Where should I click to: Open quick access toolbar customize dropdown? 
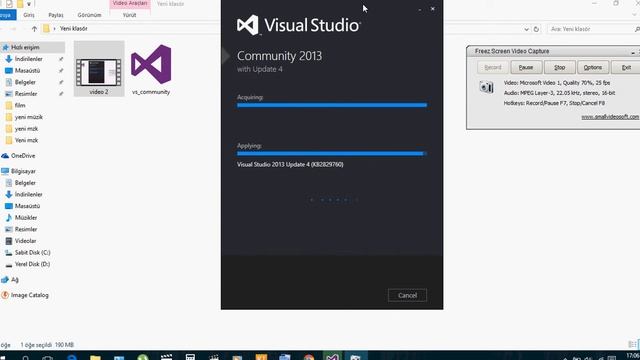pyautogui.click(x=29, y=4)
